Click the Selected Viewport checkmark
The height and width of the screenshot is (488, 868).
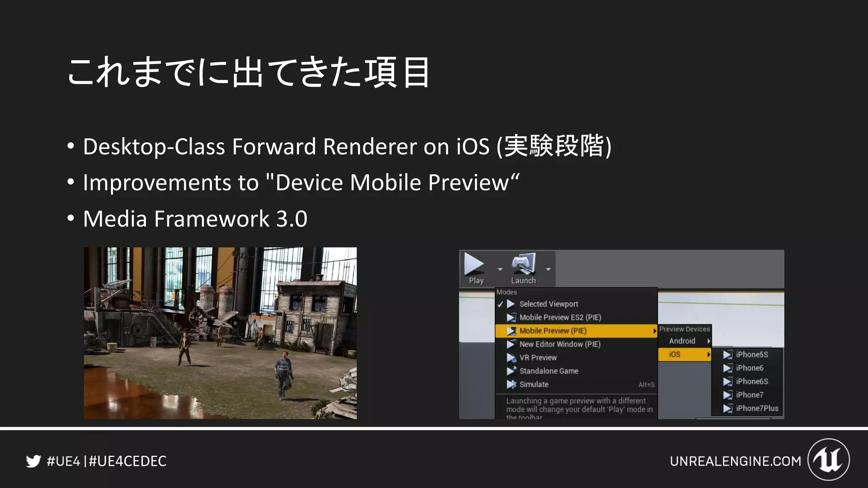(x=501, y=304)
